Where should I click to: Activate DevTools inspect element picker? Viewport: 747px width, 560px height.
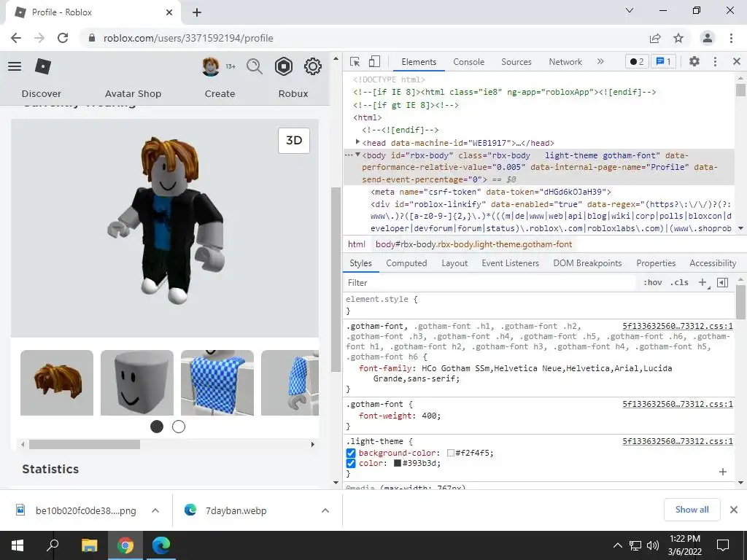pyautogui.click(x=355, y=61)
